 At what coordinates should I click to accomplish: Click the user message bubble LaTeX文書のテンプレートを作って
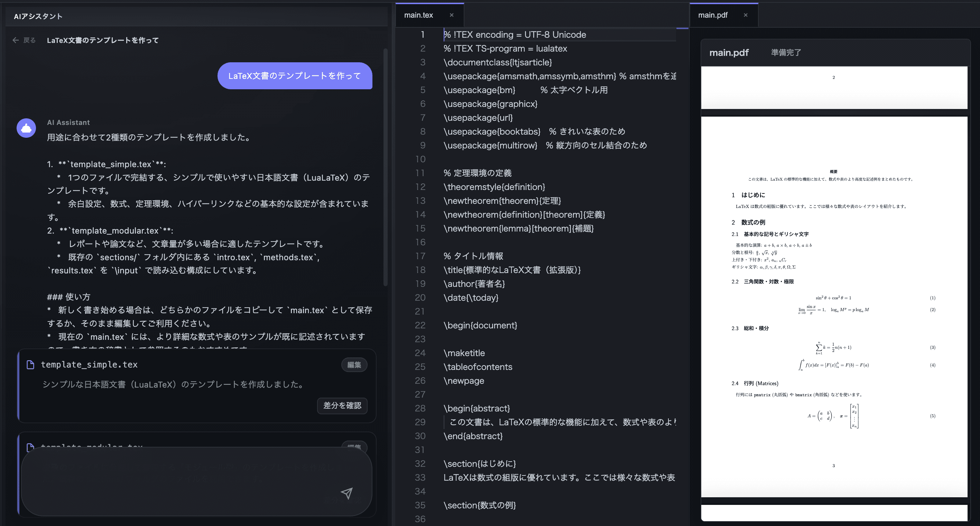[x=295, y=76]
